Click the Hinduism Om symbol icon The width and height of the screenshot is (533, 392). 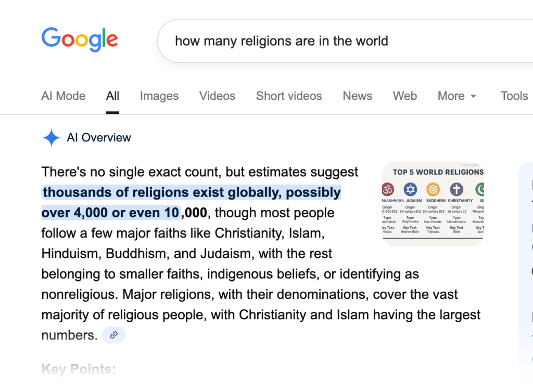[x=388, y=189]
